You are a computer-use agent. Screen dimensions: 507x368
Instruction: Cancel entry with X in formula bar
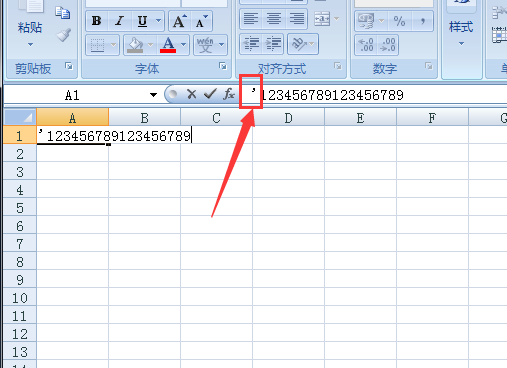tap(192, 95)
